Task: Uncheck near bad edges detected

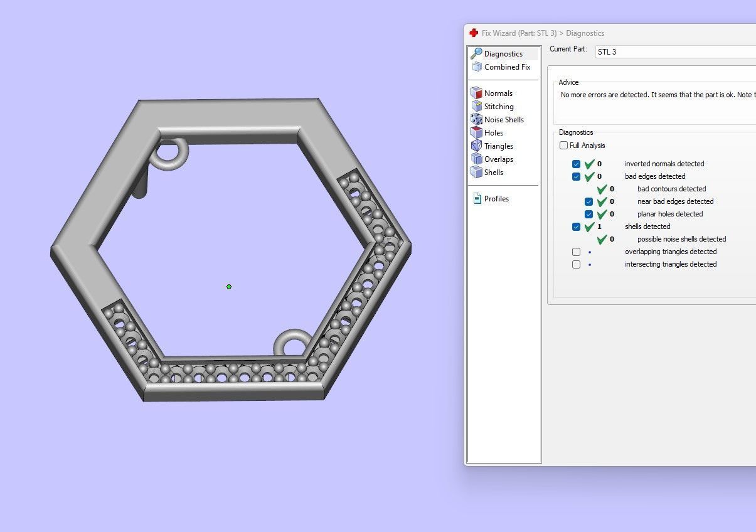Action: (589, 202)
